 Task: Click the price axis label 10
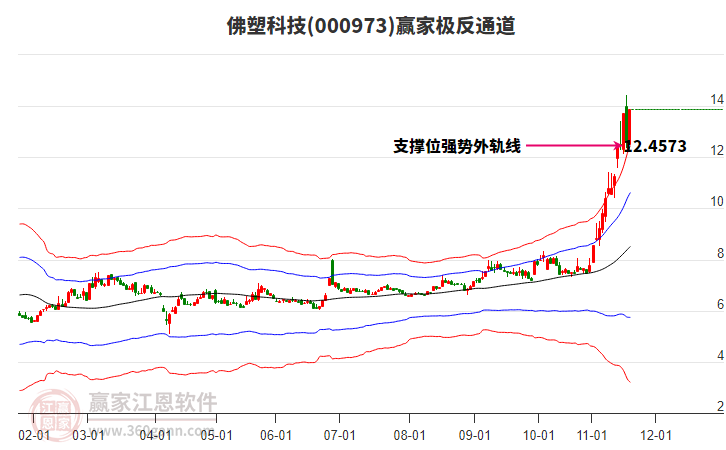pos(717,202)
